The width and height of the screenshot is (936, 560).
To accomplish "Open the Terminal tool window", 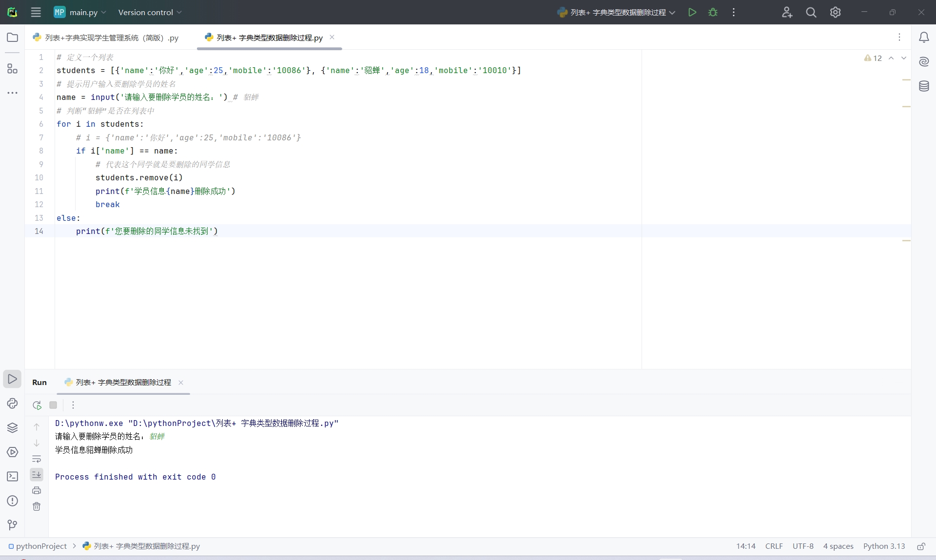I will tap(12, 477).
